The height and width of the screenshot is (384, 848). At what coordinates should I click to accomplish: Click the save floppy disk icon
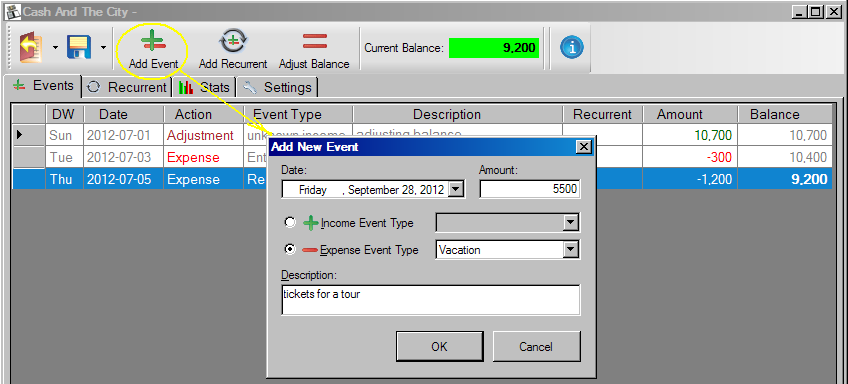(x=79, y=48)
